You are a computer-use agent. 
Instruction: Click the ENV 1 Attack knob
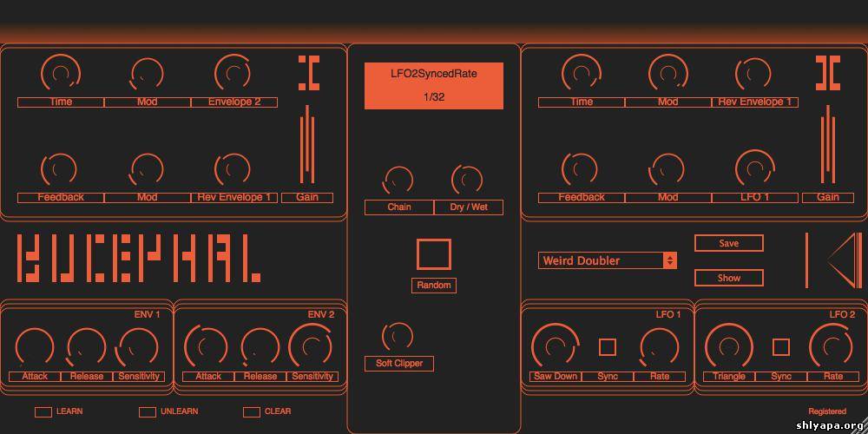[35, 347]
